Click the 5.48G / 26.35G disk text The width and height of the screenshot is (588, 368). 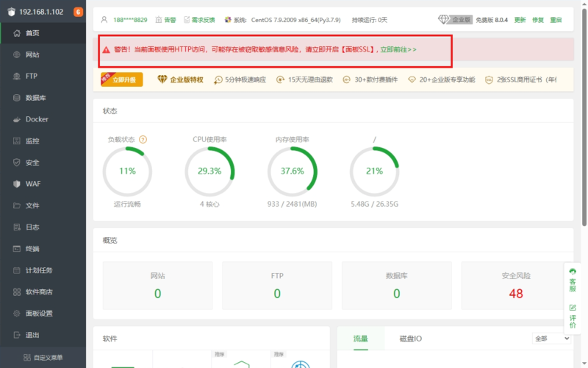point(374,205)
